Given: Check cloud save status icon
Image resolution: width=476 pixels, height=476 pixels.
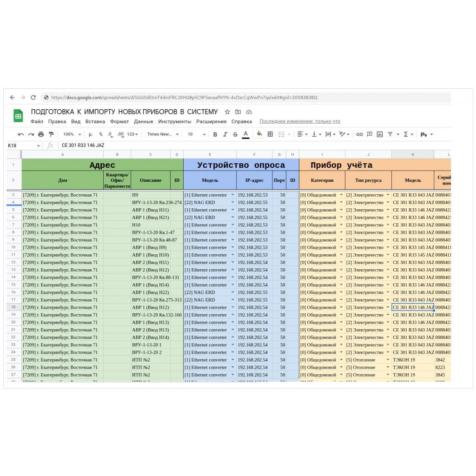Looking at the screenshot, I should point(249,112).
